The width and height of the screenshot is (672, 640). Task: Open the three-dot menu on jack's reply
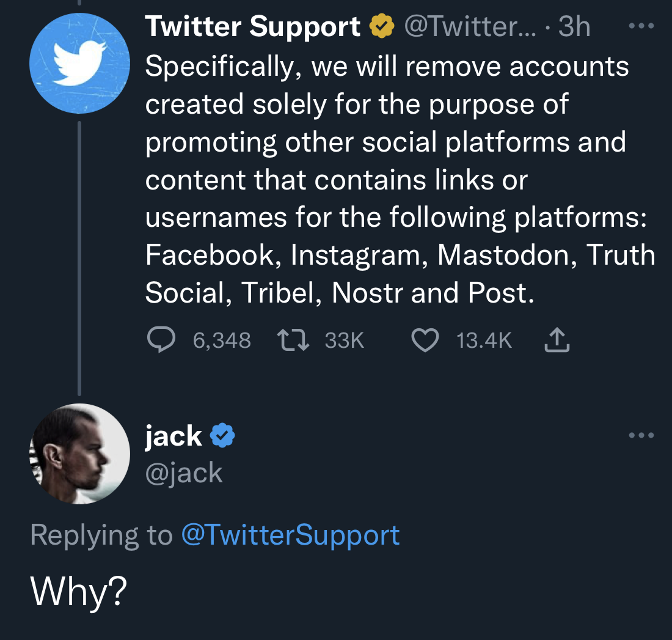tap(641, 436)
